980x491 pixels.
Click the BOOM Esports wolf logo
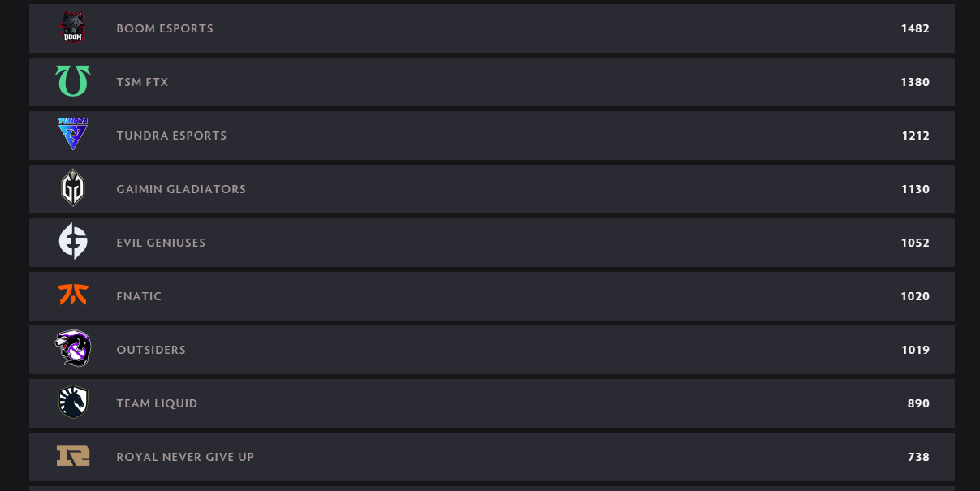point(73,28)
